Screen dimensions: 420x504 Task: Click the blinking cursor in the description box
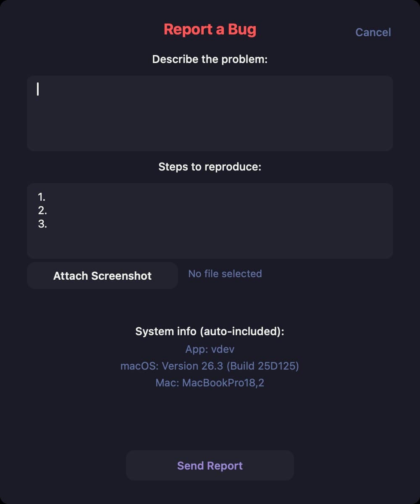coord(38,90)
